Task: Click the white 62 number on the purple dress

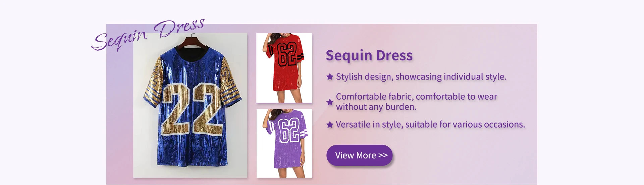Action: pos(288,131)
